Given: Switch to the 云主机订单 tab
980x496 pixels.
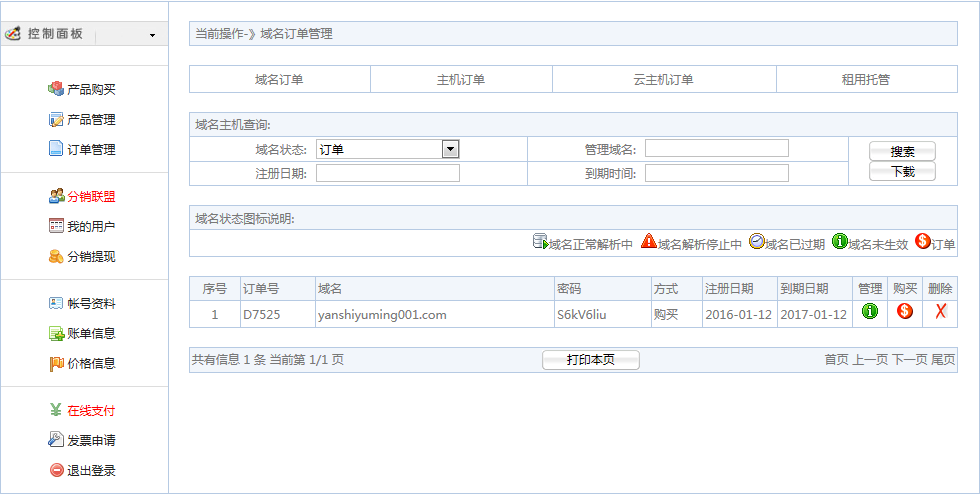Looking at the screenshot, I should coord(663,80).
